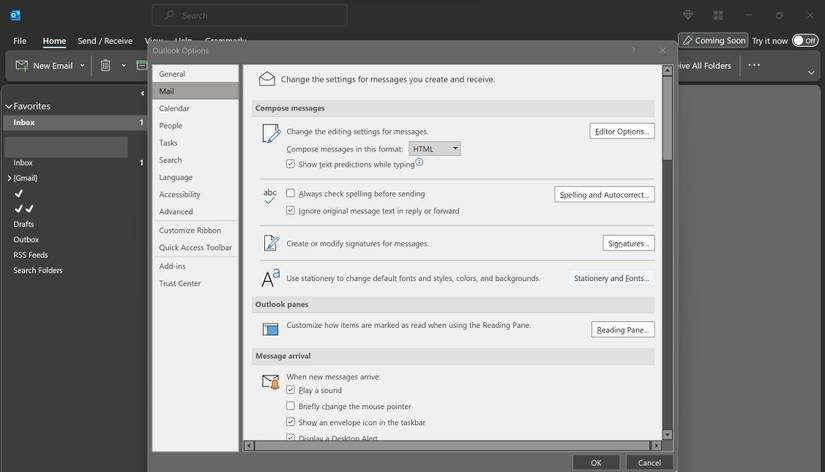Click the abc spelling check icon
Viewport: 825px width, 472px height.
[x=270, y=196]
